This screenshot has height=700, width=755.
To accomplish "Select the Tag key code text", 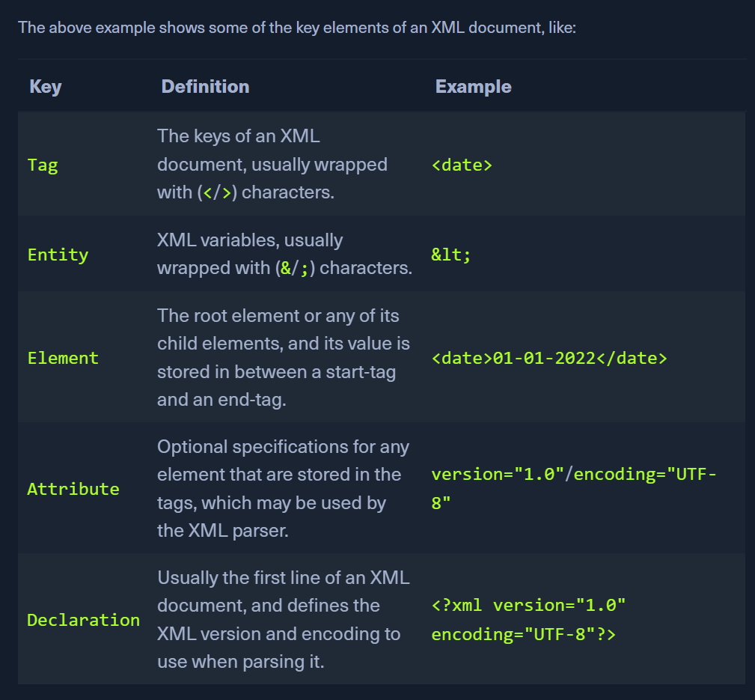I will (x=43, y=165).
